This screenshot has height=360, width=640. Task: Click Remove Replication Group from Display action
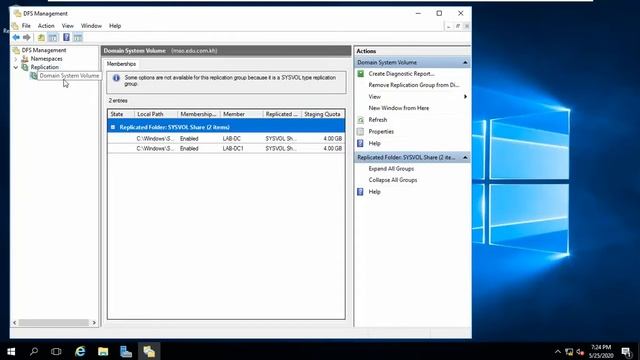[413, 85]
